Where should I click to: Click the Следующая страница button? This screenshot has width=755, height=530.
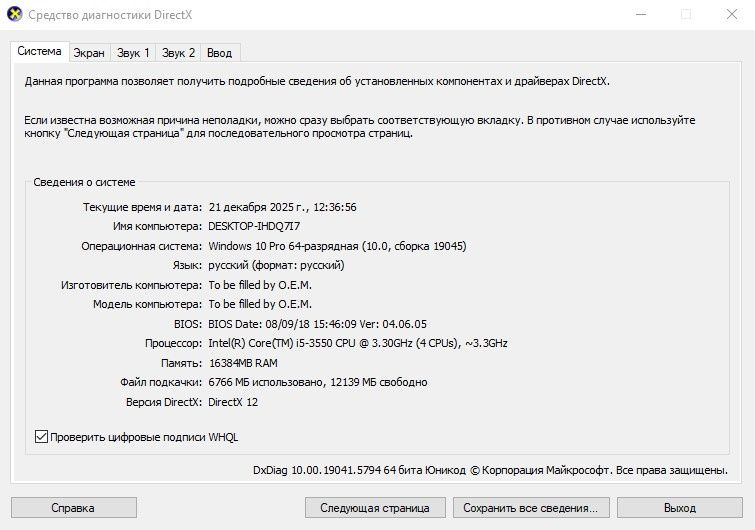(x=375, y=508)
